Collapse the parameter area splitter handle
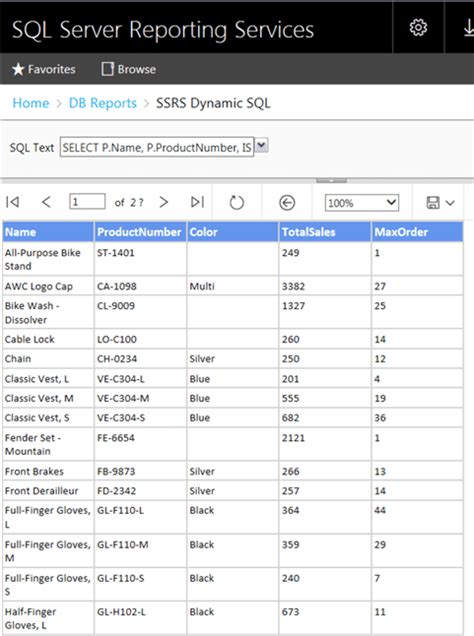 (331, 180)
